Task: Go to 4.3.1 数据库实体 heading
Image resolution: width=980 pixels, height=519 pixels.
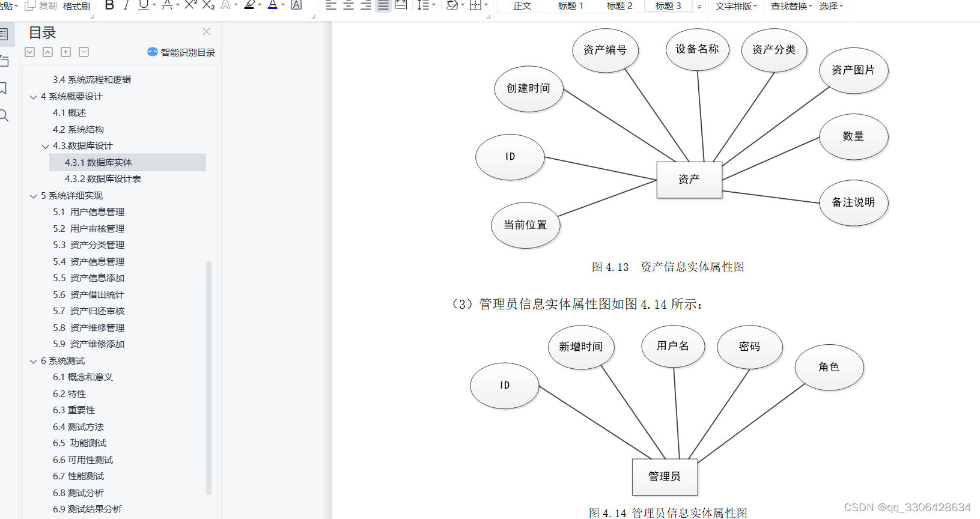Action: coord(127,162)
